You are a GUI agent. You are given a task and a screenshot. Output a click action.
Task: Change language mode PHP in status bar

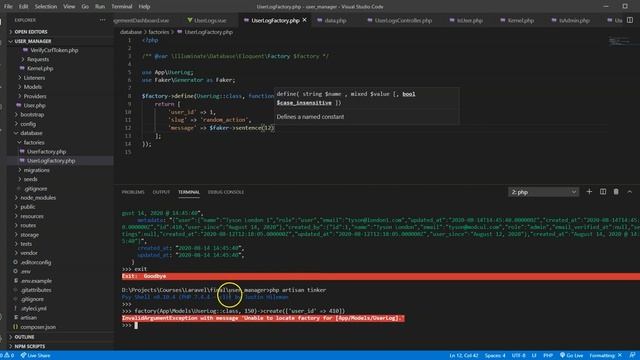click(548, 356)
